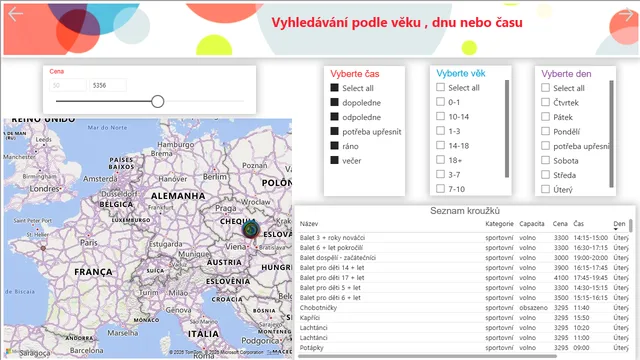Screen dimensions: 640x360
Task: Check Pátek day option
Action: pos(545,117)
